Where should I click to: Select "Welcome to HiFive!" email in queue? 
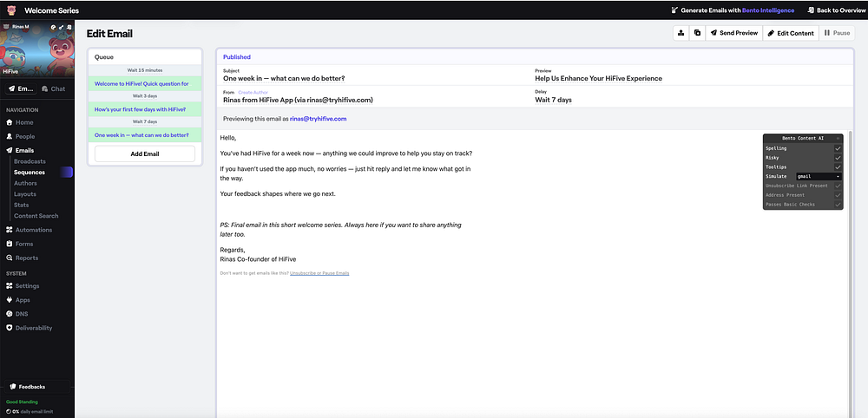pos(141,84)
